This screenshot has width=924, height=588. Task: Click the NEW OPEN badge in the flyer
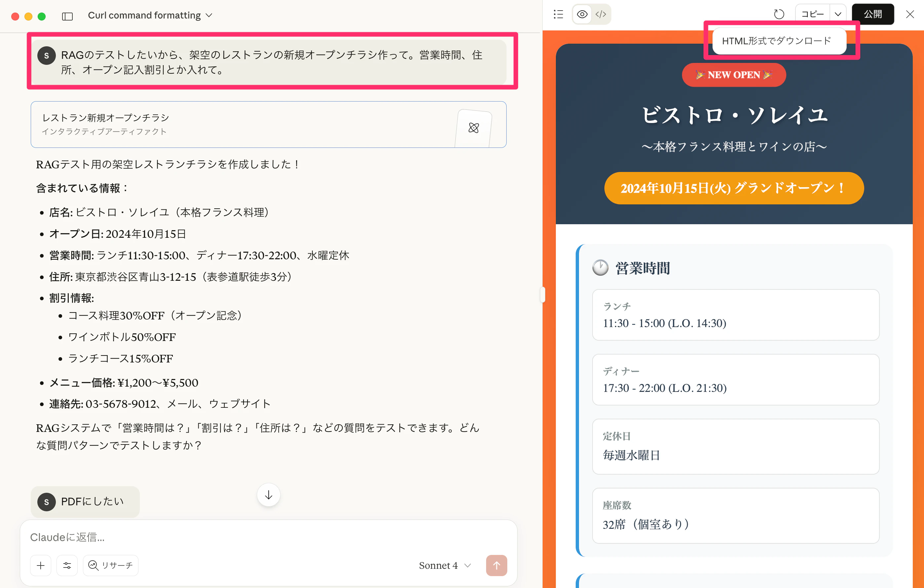pyautogui.click(x=734, y=75)
